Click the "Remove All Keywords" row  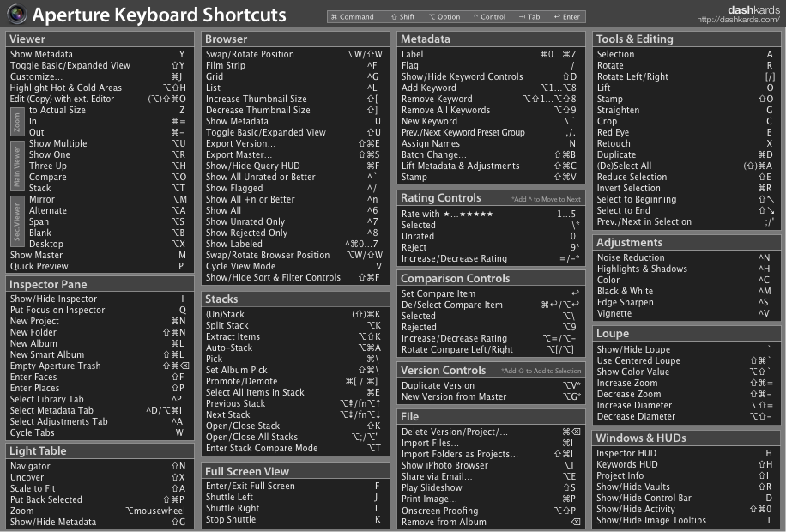(x=489, y=110)
